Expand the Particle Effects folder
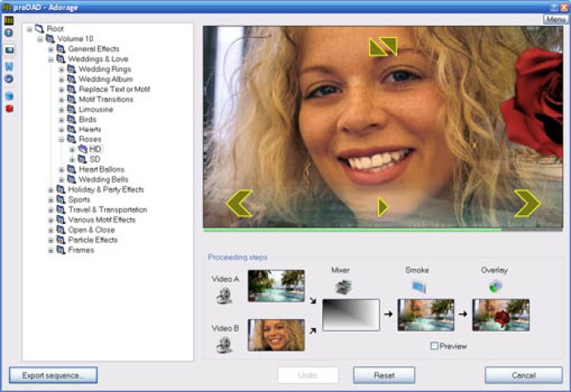Screen dimensions: 571x392 pos(51,240)
